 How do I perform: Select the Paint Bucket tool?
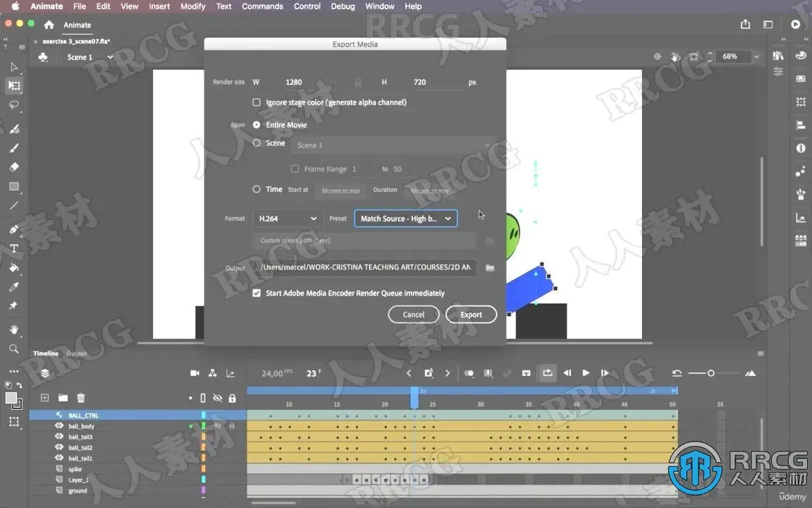click(x=14, y=267)
